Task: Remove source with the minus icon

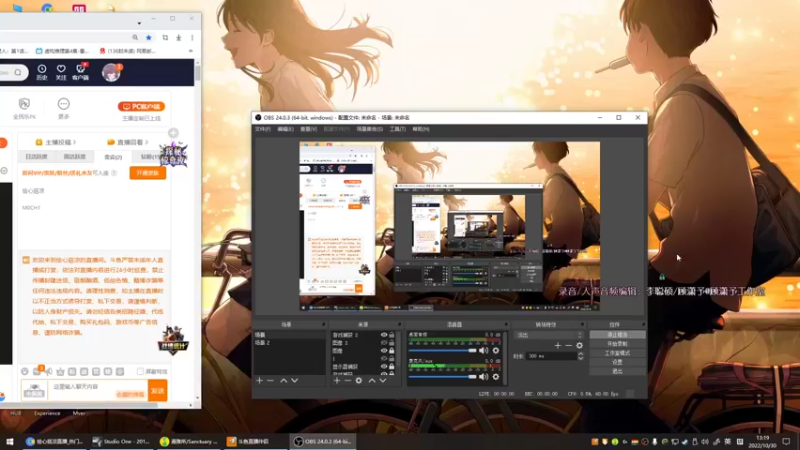Action: [347, 381]
